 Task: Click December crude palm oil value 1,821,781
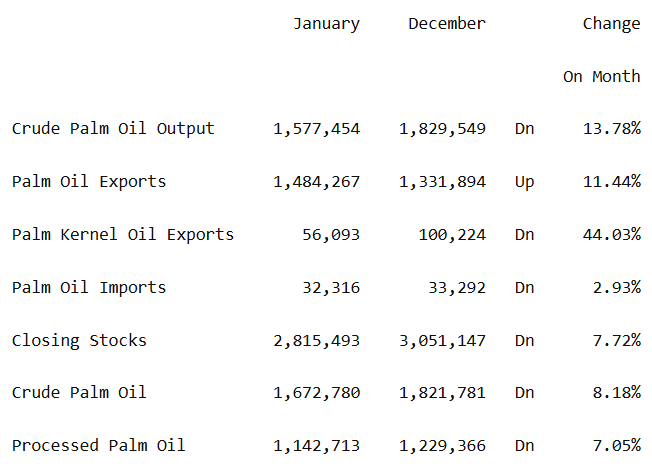[x=442, y=393]
